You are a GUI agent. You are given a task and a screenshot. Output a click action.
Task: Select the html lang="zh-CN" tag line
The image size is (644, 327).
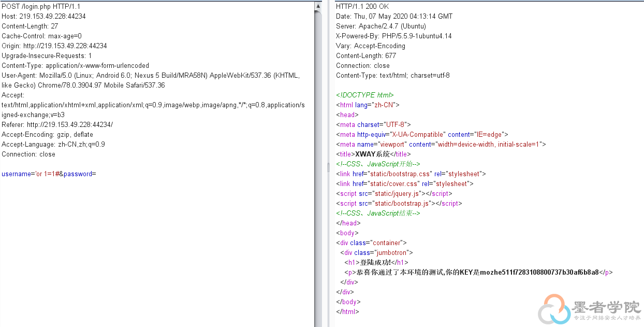[x=368, y=105]
